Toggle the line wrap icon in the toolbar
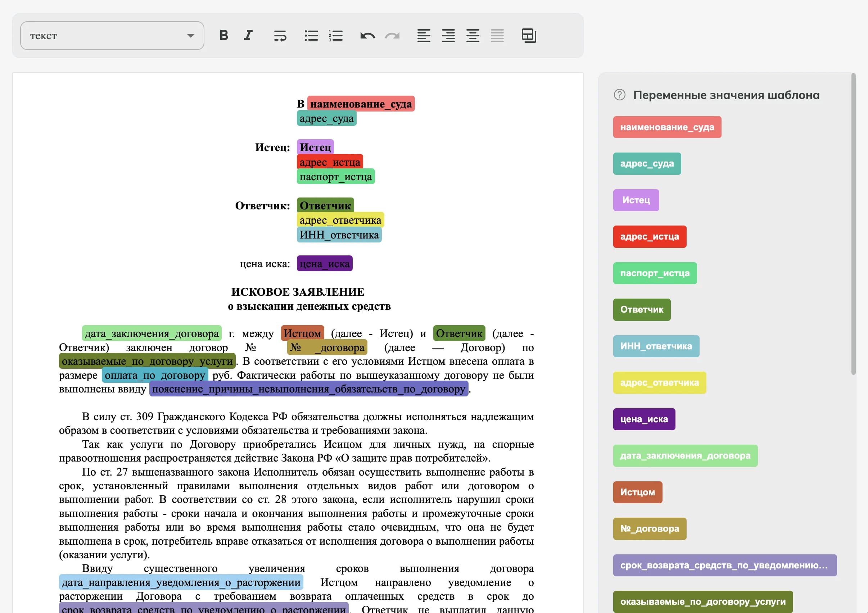 [x=280, y=36]
